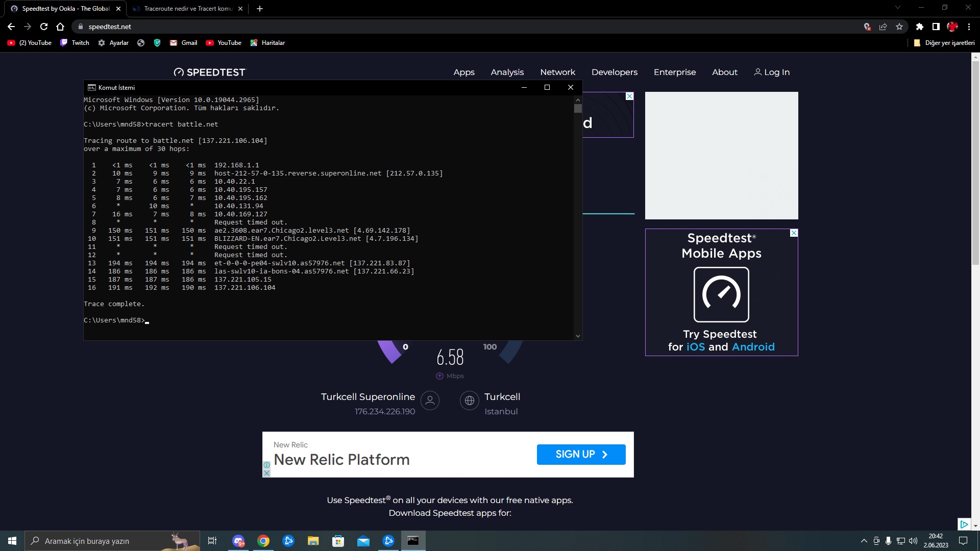Image resolution: width=980 pixels, height=551 pixels.
Task: Open Chrome from the taskbar
Action: click(263, 541)
